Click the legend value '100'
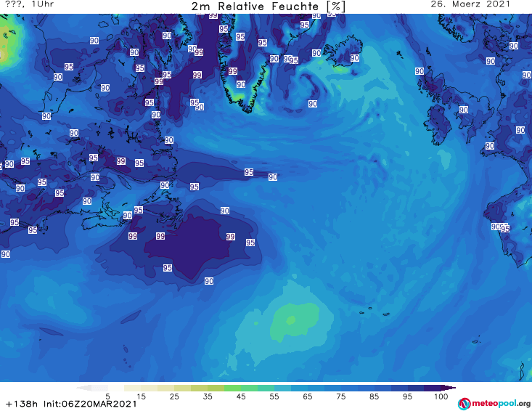Screen dimensions: 532x411 click(x=441, y=396)
